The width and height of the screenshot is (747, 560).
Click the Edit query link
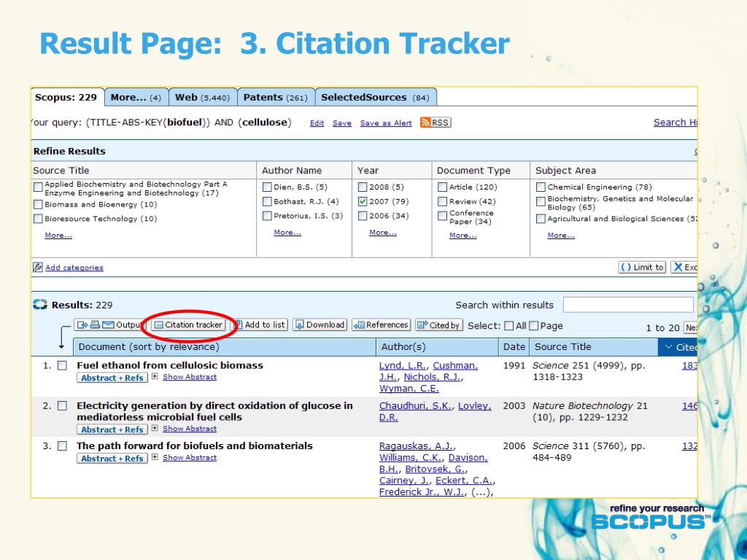[317, 122]
